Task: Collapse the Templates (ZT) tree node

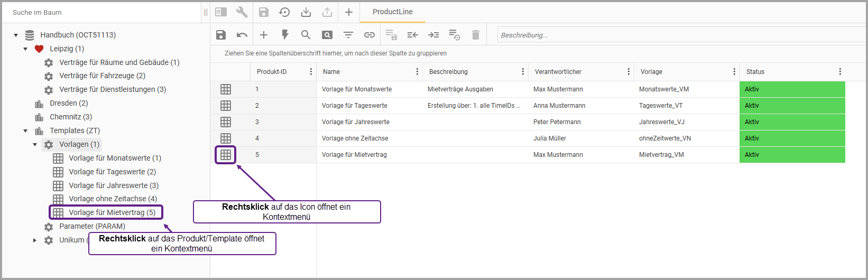Action: tap(25, 131)
